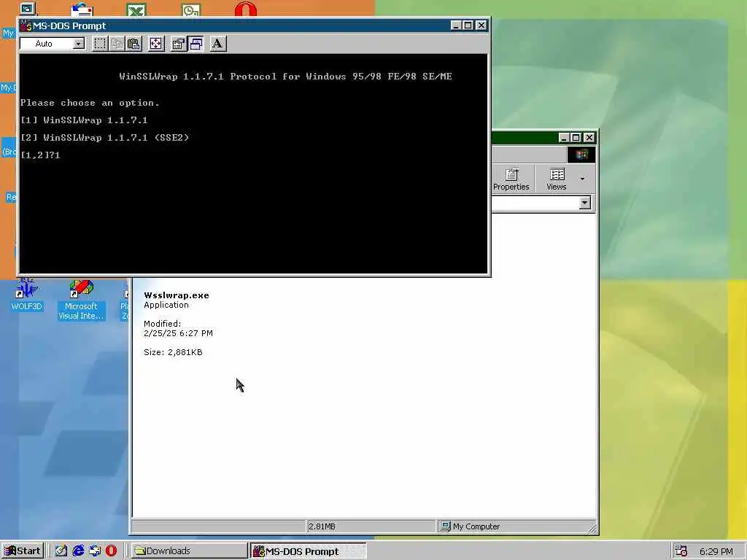The width and height of the screenshot is (747, 560).
Task: Click the Copy toolbar icon in MS-DOS Prompt
Action: [x=117, y=44]
